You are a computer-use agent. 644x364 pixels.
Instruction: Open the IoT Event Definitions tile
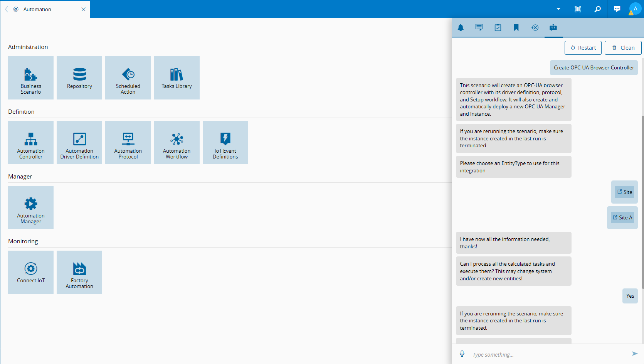click(225, 143)
